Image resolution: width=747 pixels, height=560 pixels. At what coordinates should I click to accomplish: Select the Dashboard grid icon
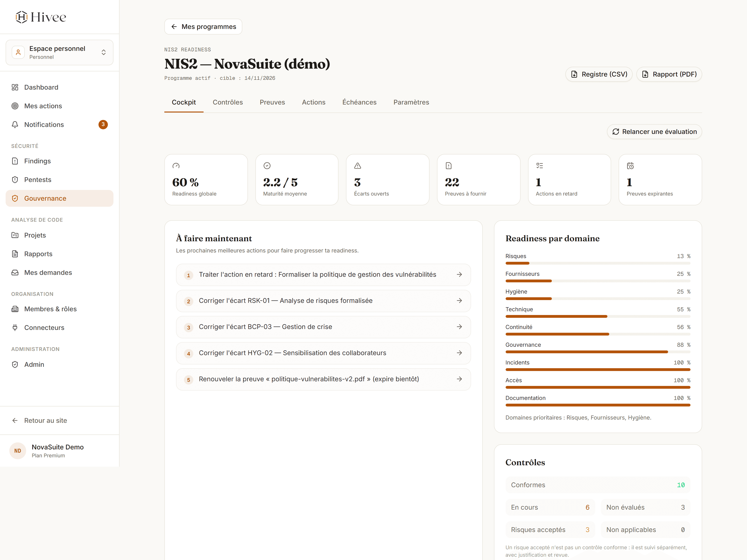click(15, 87)
